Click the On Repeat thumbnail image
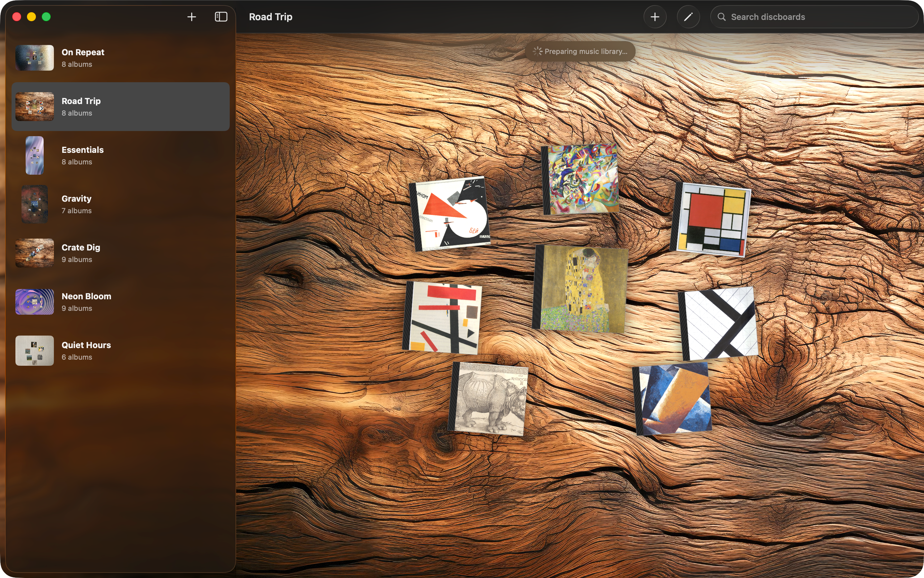The image size is (924, 578). [34, 58]
